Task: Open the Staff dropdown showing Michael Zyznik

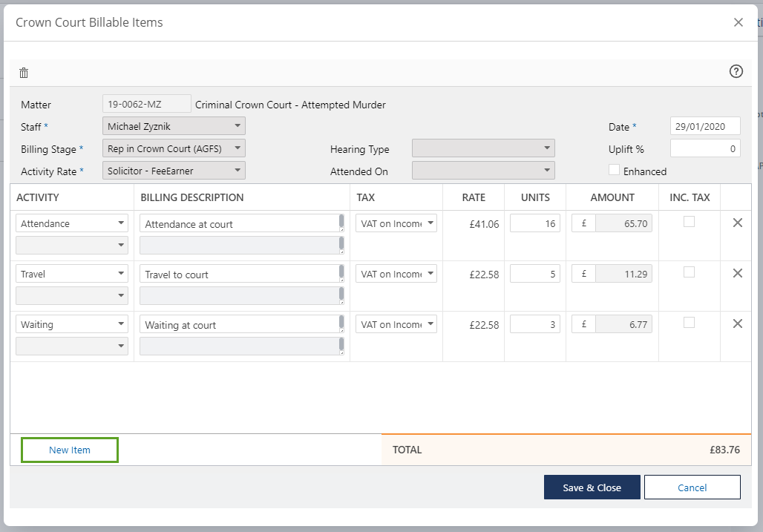Action: click(174, 126)
